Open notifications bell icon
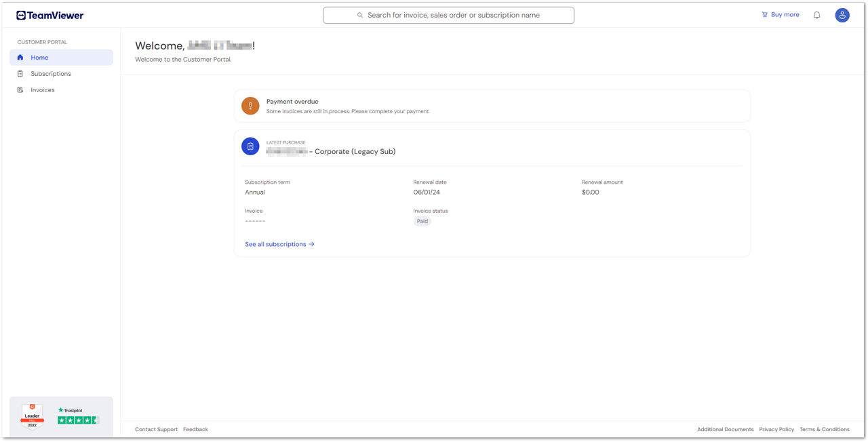The width and height of the screenshot is (868, 442). [816, 15]
